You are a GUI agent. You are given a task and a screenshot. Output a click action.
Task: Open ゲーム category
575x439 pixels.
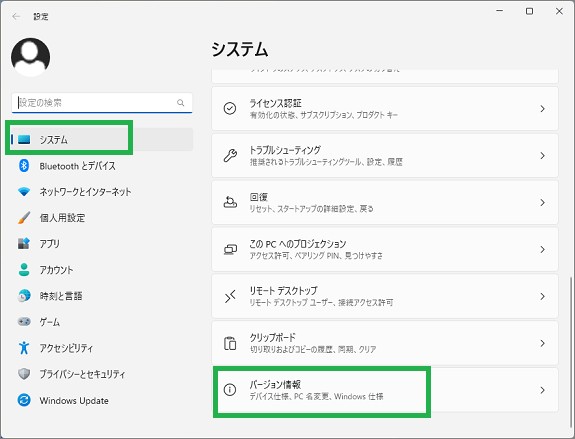(x=102, y=322)
